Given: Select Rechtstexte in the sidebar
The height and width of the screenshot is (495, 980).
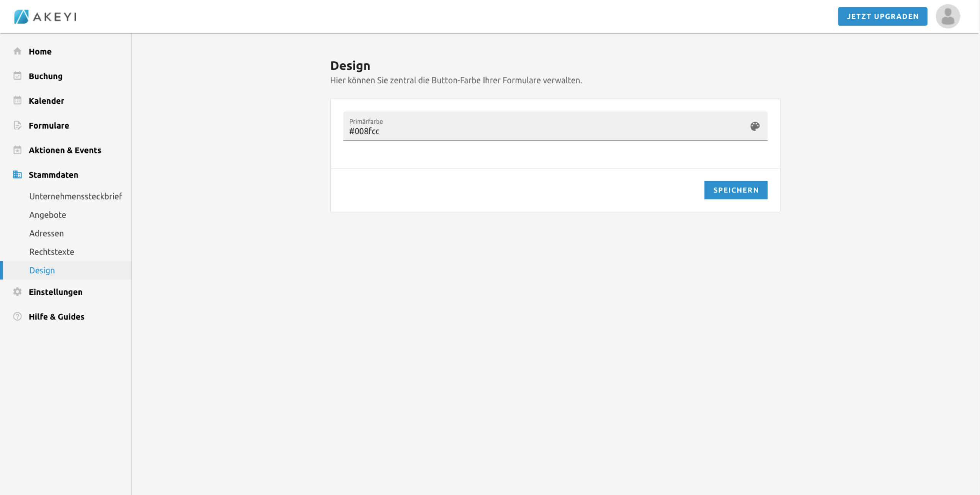Looking at the screenshot, I should pyautogui.click(x=52, y=252).
